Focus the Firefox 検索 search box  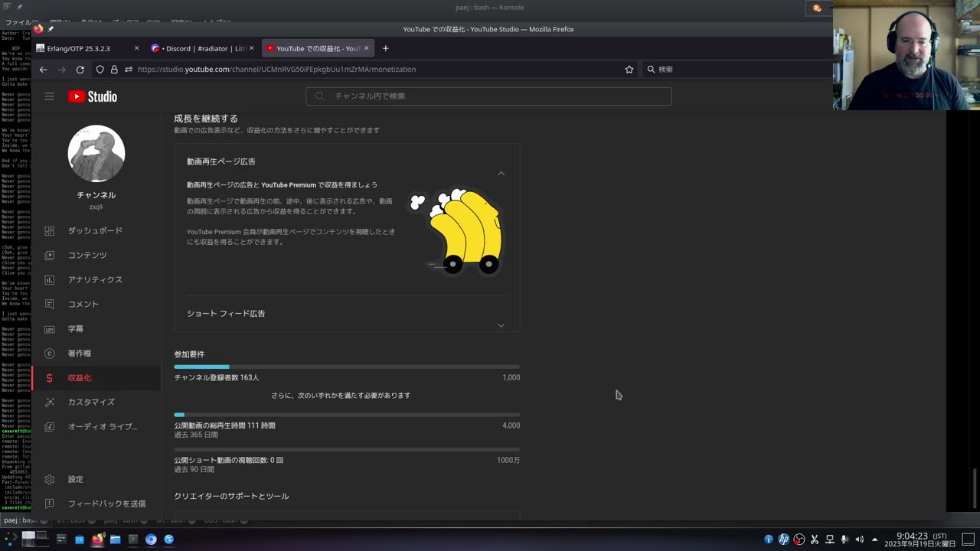735,69
